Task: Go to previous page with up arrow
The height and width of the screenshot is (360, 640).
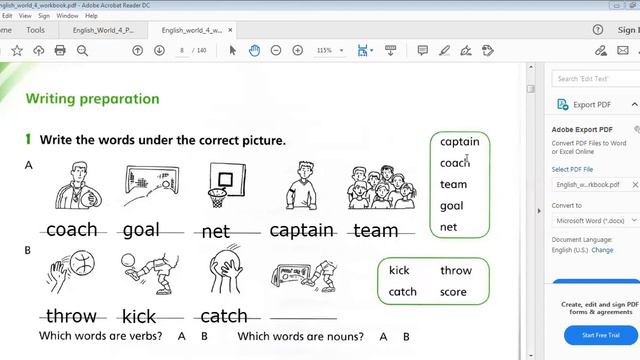Action: pos(138,51)
